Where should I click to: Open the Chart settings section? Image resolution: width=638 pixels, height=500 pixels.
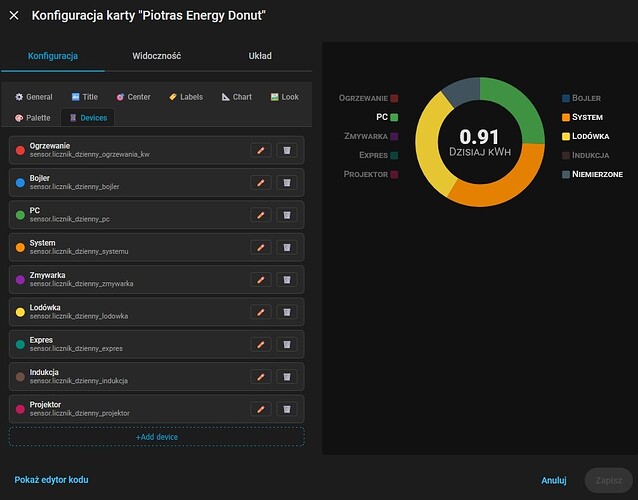236,97
